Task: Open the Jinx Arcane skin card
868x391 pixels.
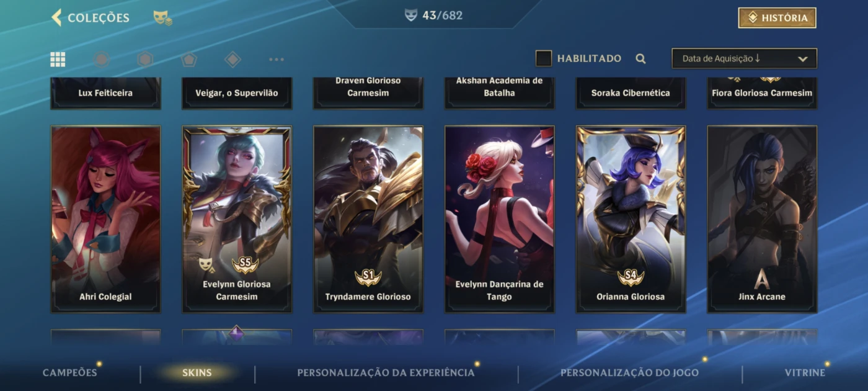Action: coord(762,219)
